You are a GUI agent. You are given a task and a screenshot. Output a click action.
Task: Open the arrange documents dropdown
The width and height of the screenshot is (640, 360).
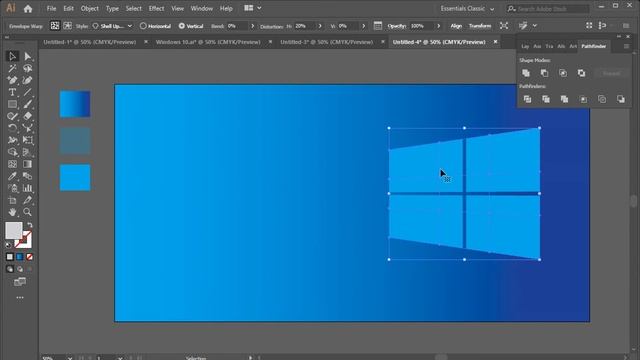253,8
